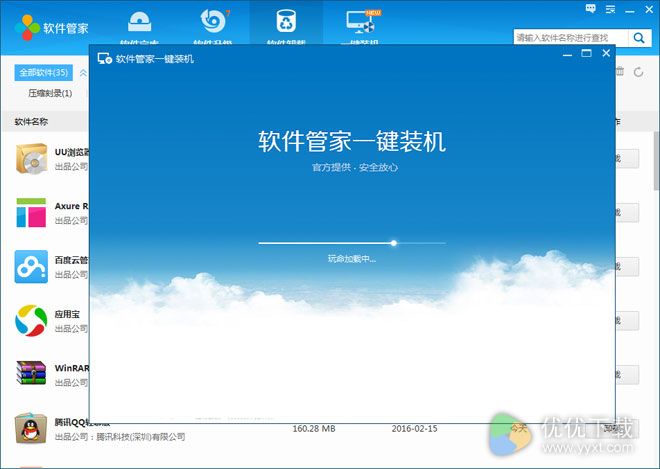Click the trash icon beside refresh
This screenshot has width=660, height=469.
click(x=620, y=71)
